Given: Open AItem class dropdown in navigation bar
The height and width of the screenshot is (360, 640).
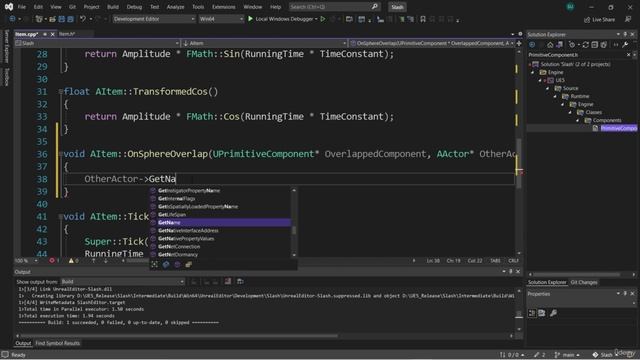Looking at the screenshot, I should pyautogui.click(x=264, y=43).
